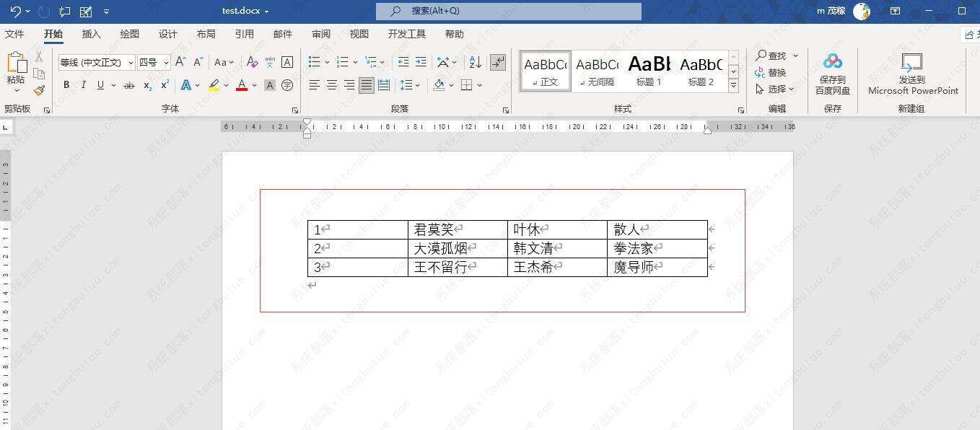Image resolution: width=980 pixels, height=430 pixels.
Task: Toggle show paragraph marks
Action: click(497, 63)
